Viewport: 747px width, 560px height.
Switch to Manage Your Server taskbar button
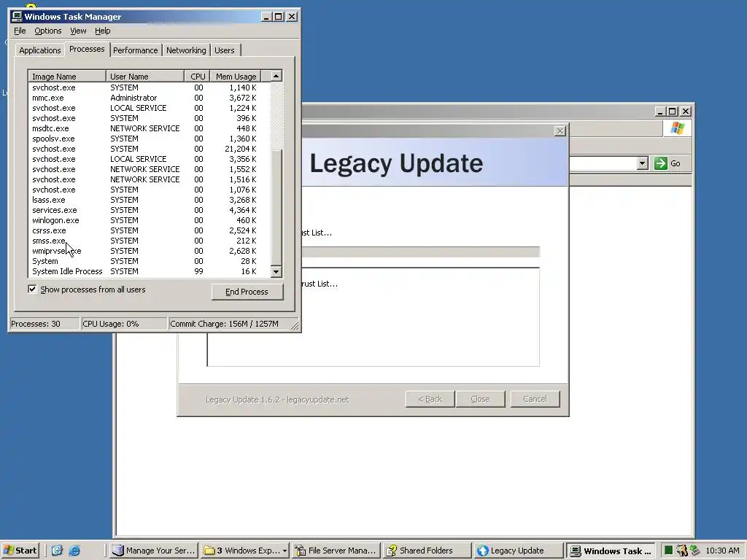153,551
